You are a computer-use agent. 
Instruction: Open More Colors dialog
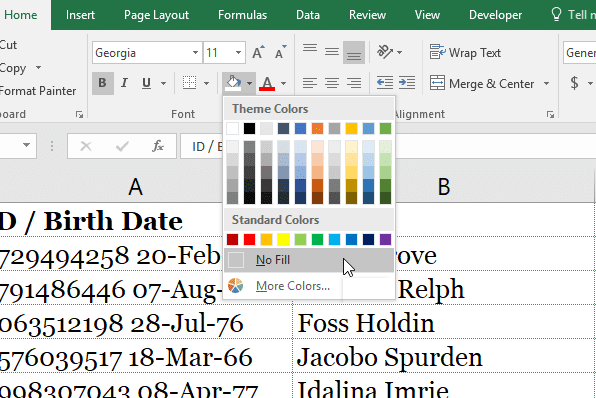pos(309,286)
